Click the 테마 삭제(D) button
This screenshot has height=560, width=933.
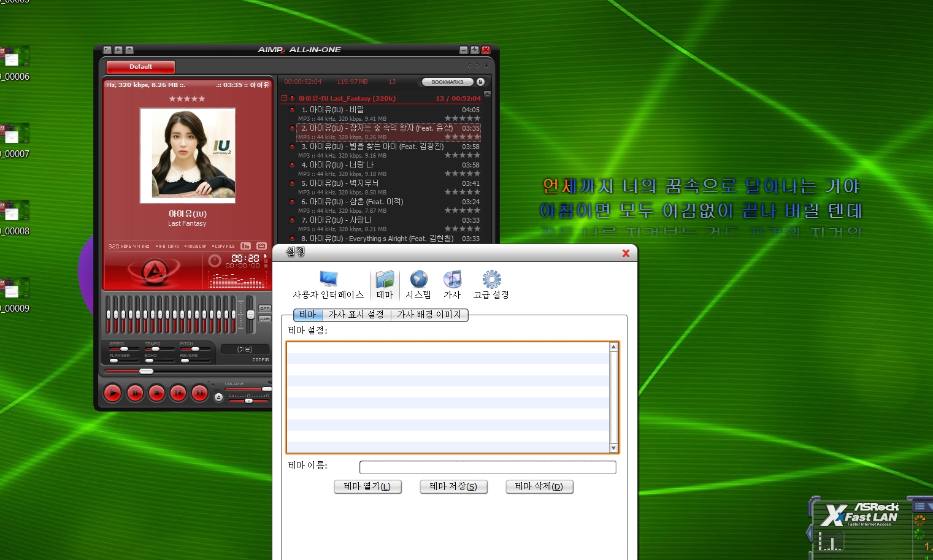click(x=539, y=486)
